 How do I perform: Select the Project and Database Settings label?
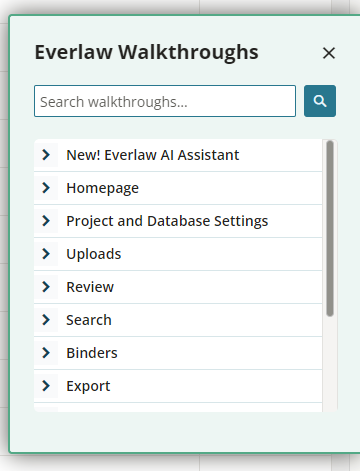[x=167, y=221]
